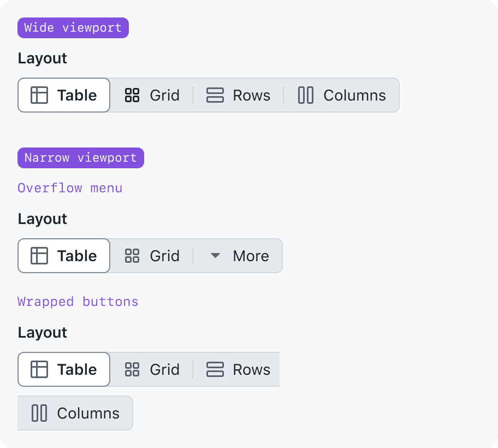The width and height of the screenshot is (498, 448).
Task: Select Table label in wide viewport control
Action: pos(77,95)
